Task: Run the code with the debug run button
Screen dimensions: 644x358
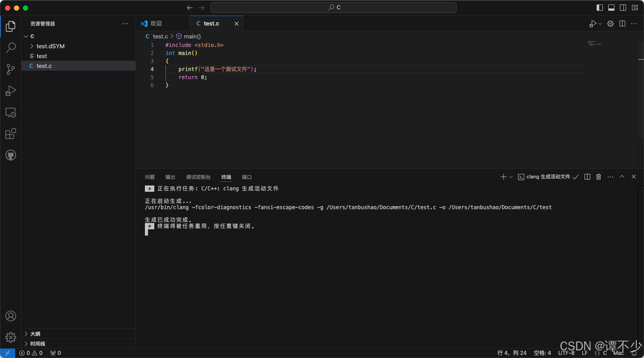Action: click(x=593, y=23)
